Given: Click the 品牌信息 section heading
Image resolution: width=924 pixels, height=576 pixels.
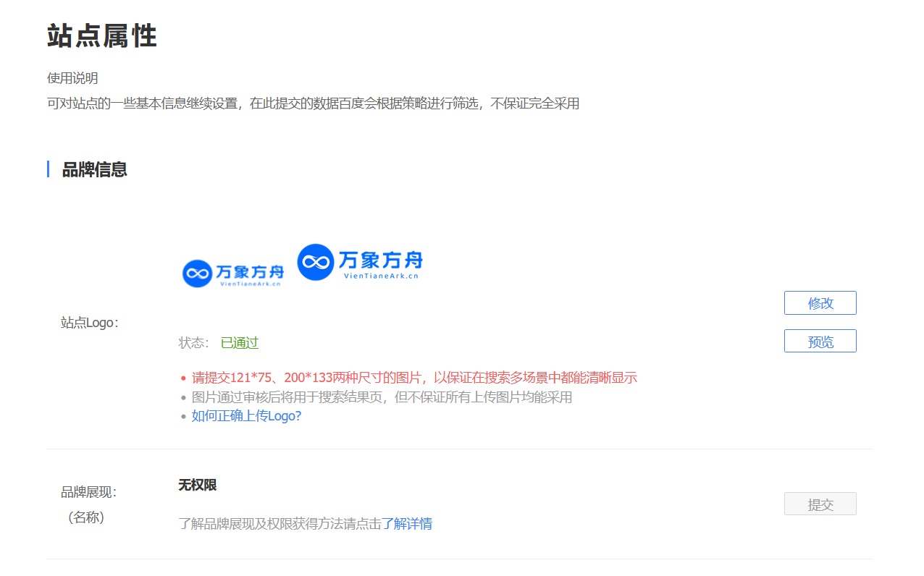Looking at the screenshot, I should pyautogui.click(x=94, y=169).
